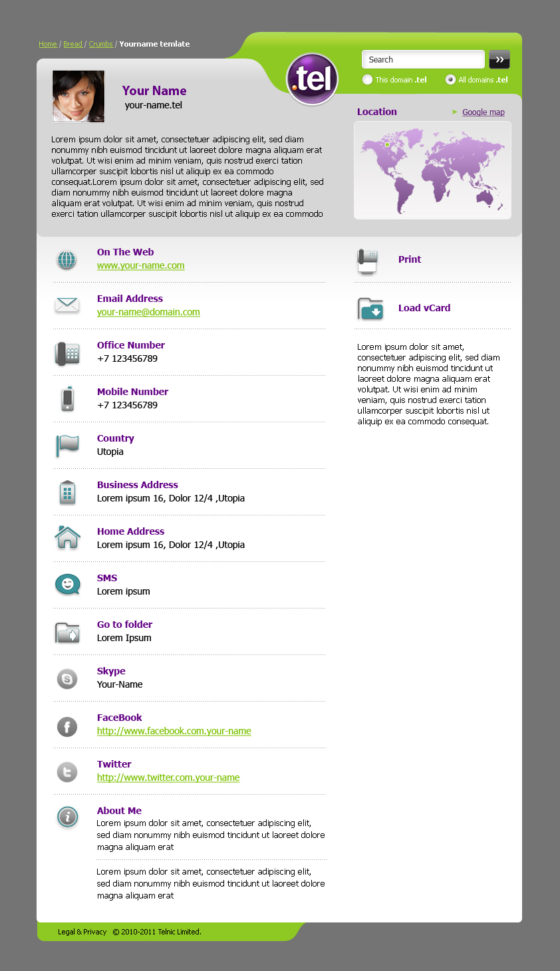Click the Skype logo icon
Screen dimensions: 560x971
[67, 679]
